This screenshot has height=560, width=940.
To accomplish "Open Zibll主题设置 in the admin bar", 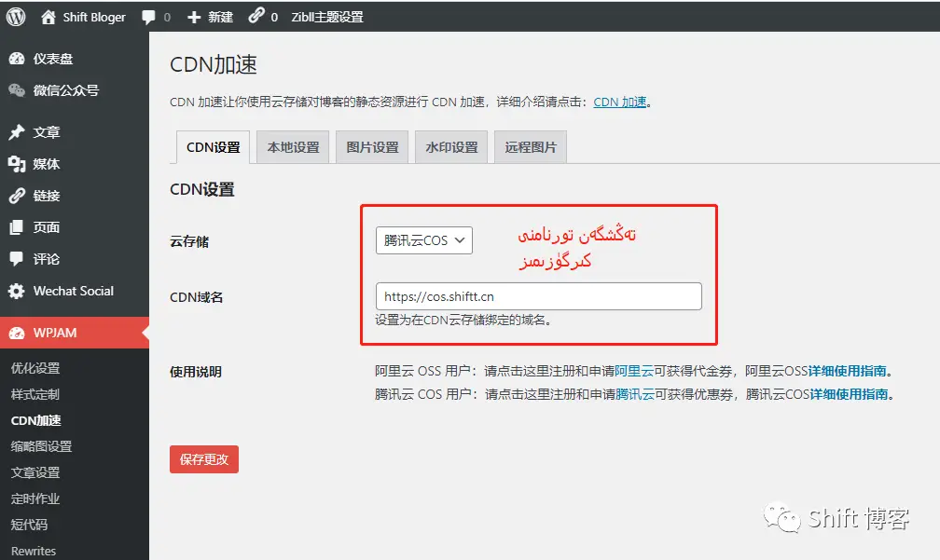I will (x=329, y=16).
